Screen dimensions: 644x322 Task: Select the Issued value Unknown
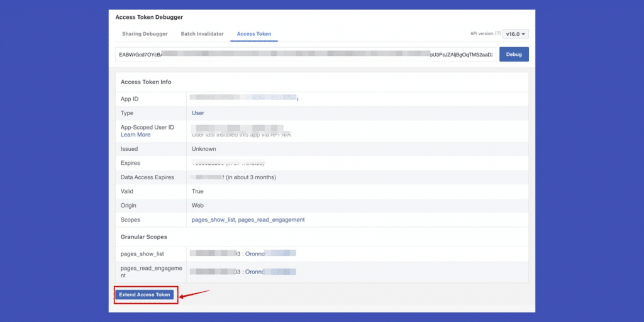[x=204, y=148]
